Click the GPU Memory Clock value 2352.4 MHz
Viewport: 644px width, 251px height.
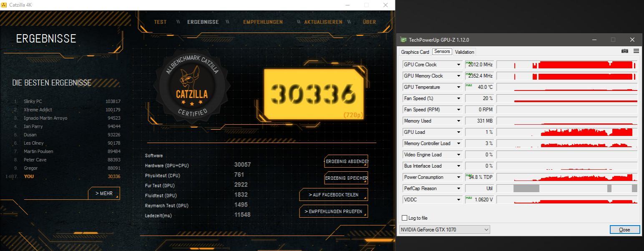coord(480,76)
